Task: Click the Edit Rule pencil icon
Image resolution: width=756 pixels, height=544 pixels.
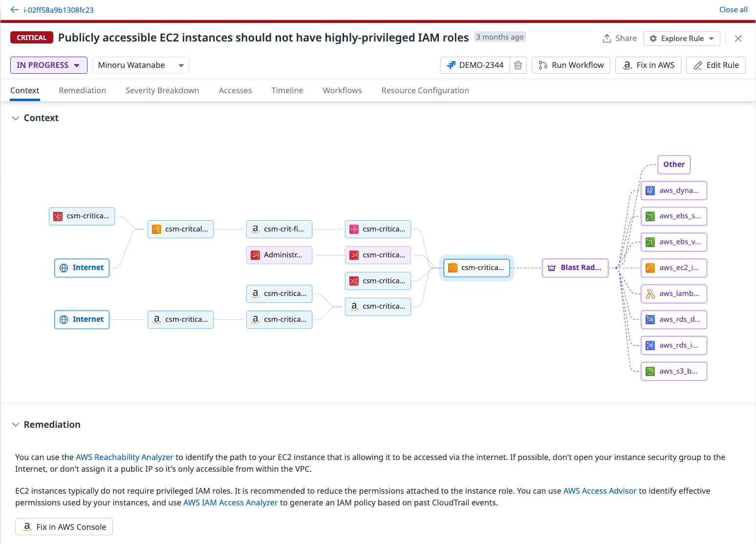Action: (x=698, y=64)
